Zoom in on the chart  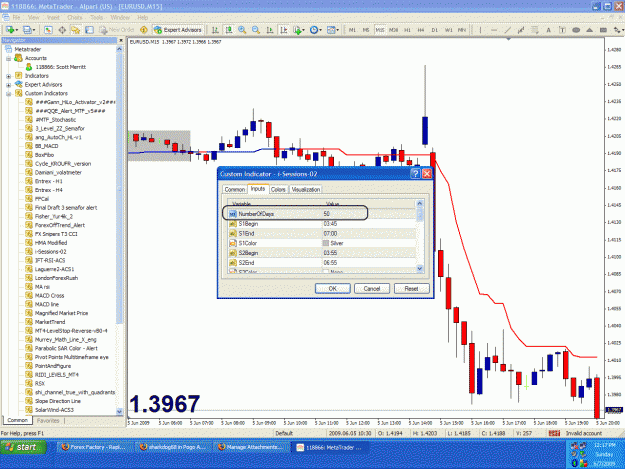point(242,30)
